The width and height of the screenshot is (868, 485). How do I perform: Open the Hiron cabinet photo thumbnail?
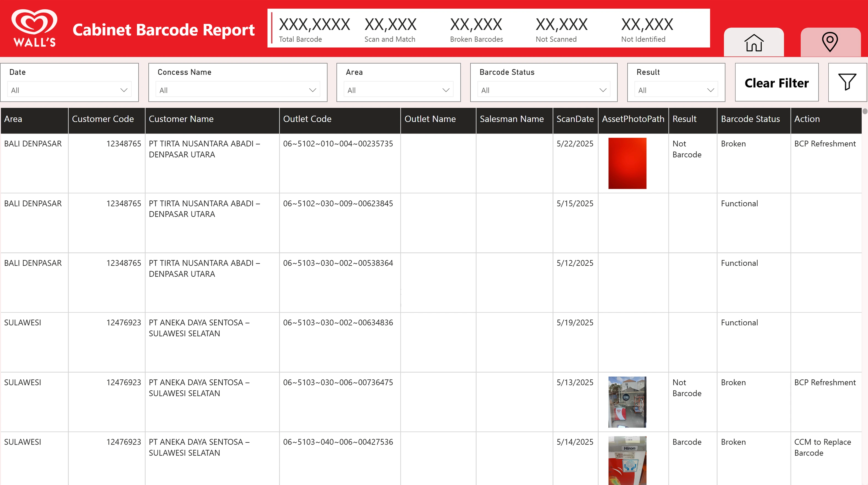click(627, 460)
